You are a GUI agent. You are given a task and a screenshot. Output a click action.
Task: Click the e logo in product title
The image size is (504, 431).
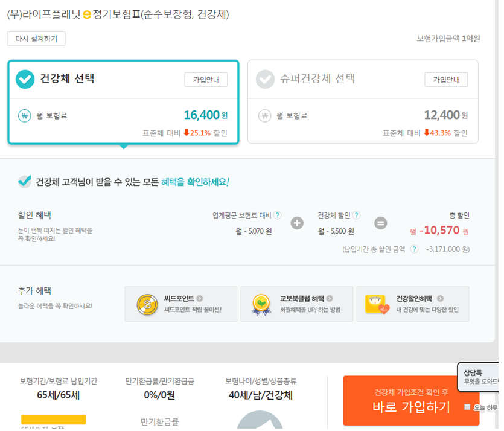point(87,14)
